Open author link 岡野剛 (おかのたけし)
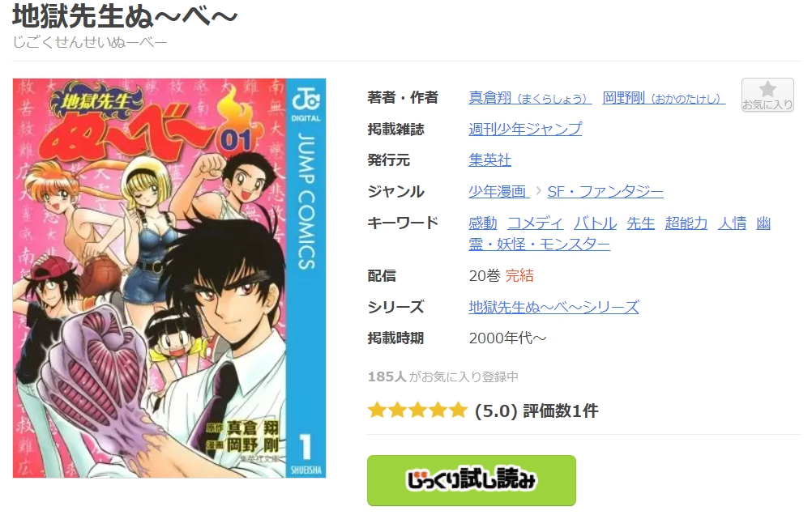The height and width of the screenshot is (519, 812). (664, 98)
